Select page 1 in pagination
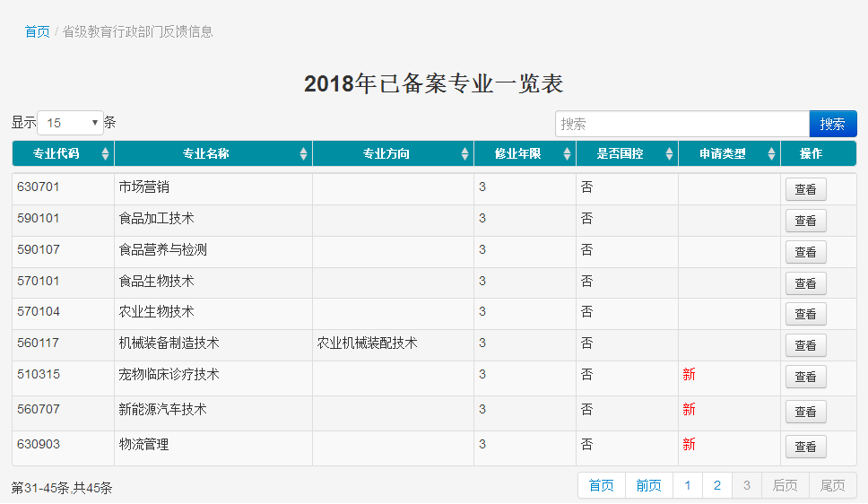The width and height of the screenshot is (868, 504). (687, 485)
